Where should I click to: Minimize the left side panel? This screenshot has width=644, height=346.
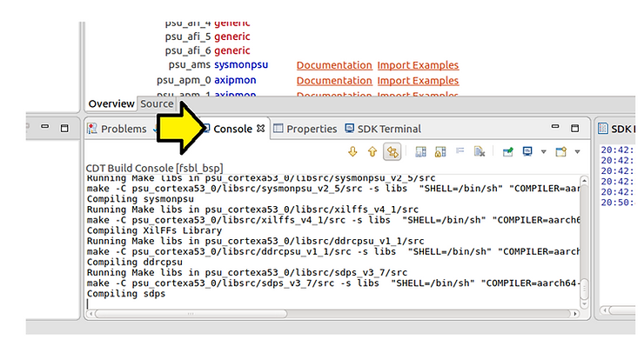coord(44,127)
